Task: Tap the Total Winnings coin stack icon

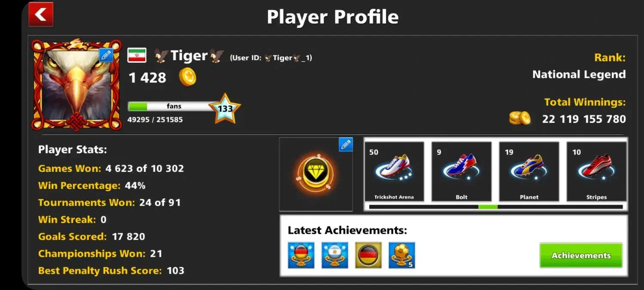Action: (520, 118)
